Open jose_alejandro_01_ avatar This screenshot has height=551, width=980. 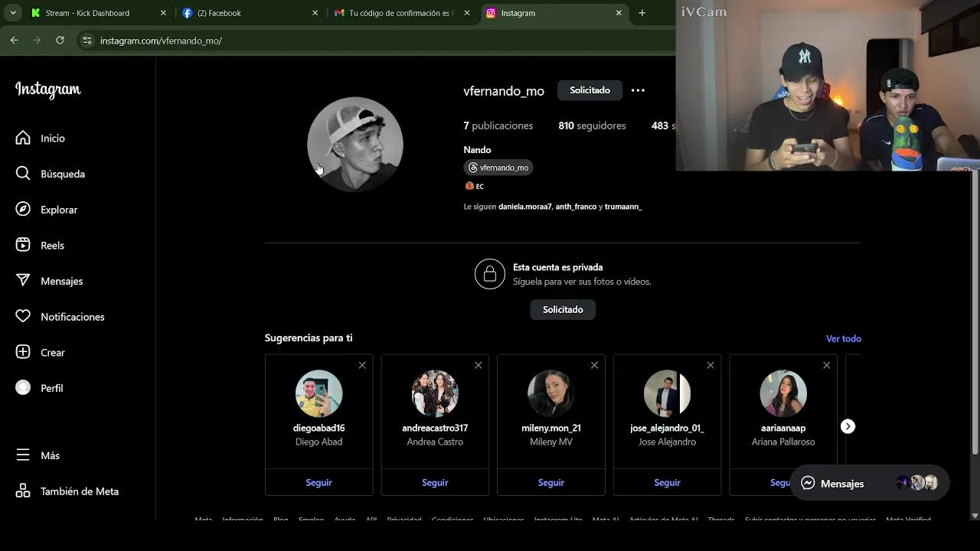tap(667, 393)
